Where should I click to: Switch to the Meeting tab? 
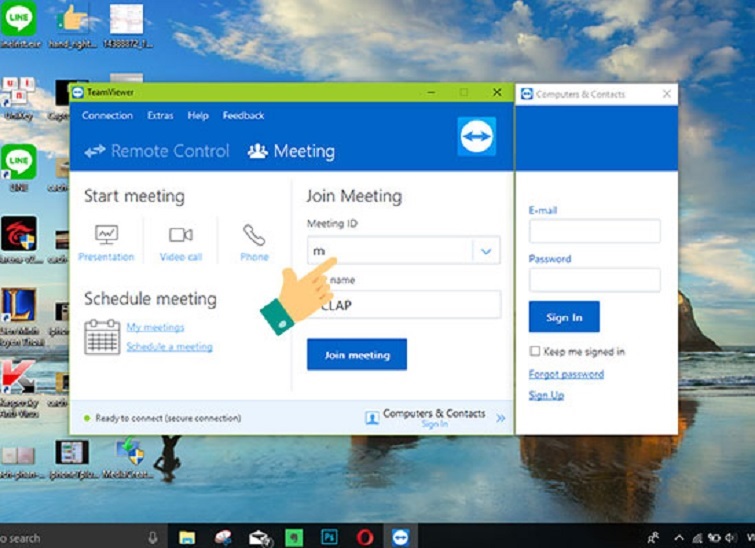tap(291, 151)
